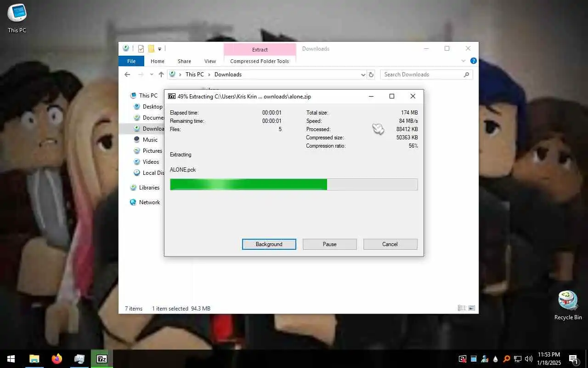
Task: Select Videos in navigation pane
Action: pos(146,162)
